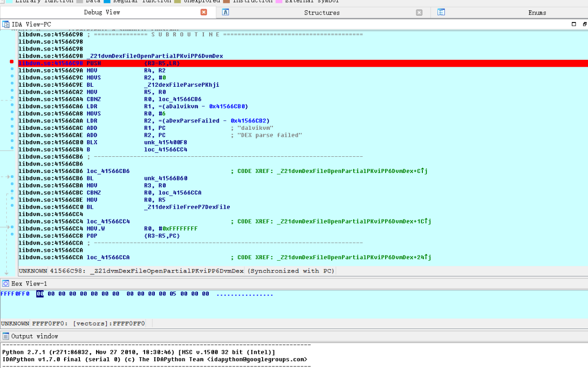588x368 pixels.
Task: Select highlighted first byte 00 in Hex View
Action: click(40, 294)
